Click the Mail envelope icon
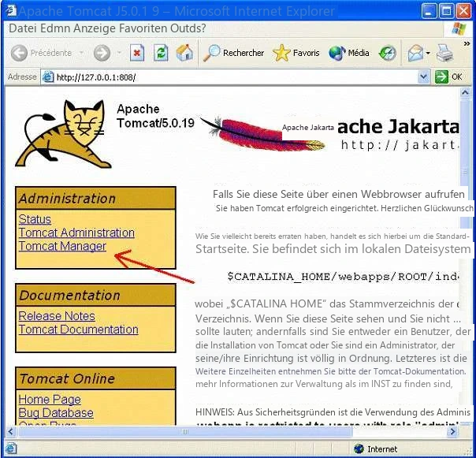Image resolution: width=476 pixels, height=458 pixels. 415,53
